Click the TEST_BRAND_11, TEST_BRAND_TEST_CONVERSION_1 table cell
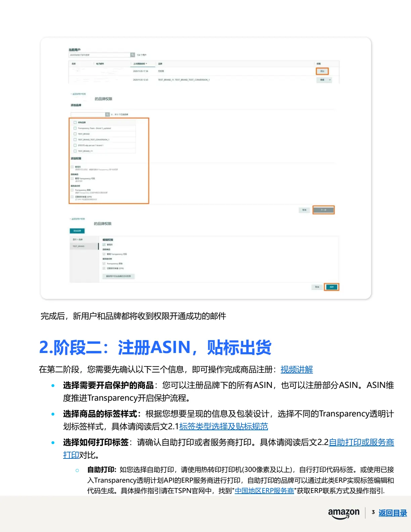This screenshot has width=411, height=532. pos(184,80)
